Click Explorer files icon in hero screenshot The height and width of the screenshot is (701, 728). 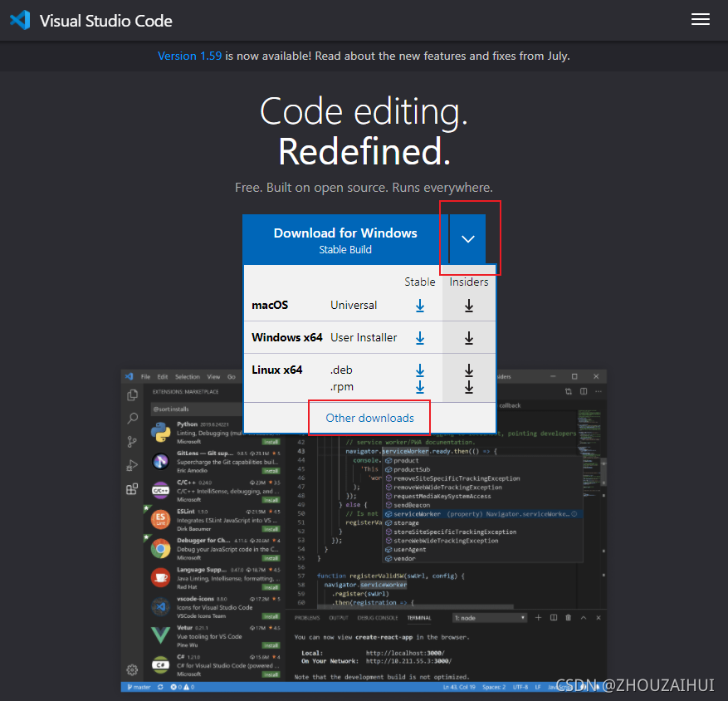point(132,395)
